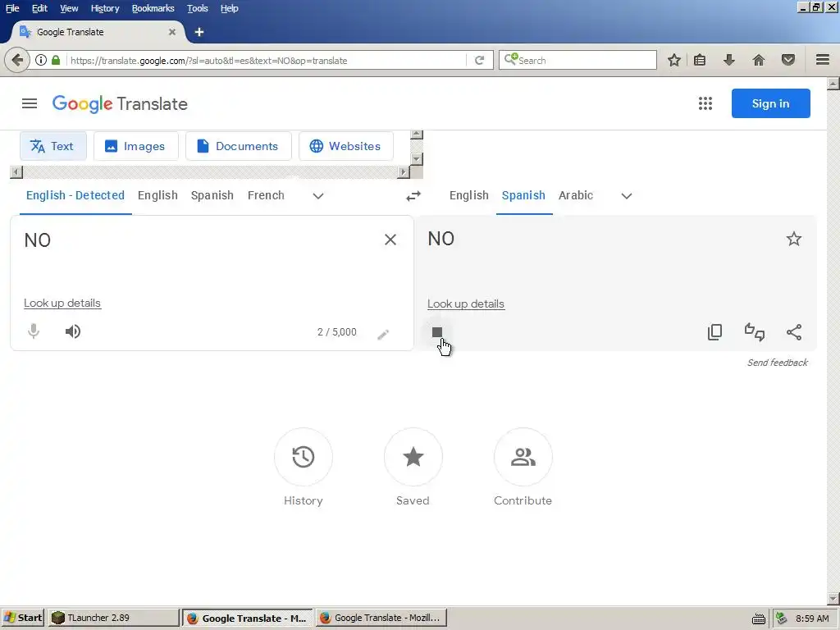Choose French as source language
Image resolution: width=840 pixels, height=630 pixels.
(x=266, y=195)
